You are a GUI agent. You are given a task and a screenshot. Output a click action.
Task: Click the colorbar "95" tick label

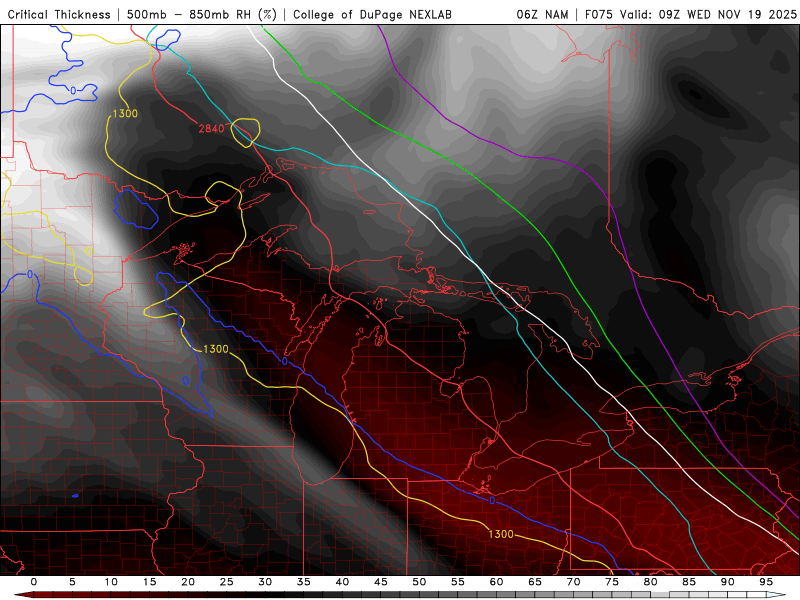(766, 582)
